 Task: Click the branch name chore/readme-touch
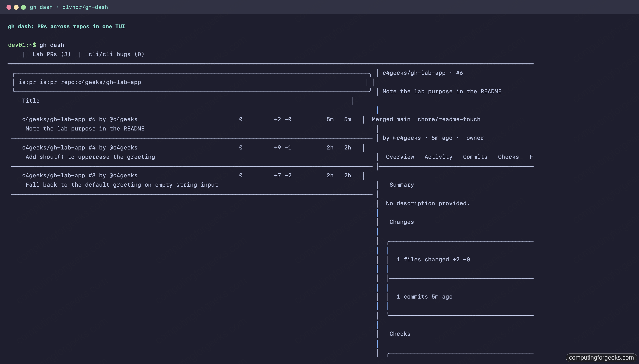(x=449, y=119)
